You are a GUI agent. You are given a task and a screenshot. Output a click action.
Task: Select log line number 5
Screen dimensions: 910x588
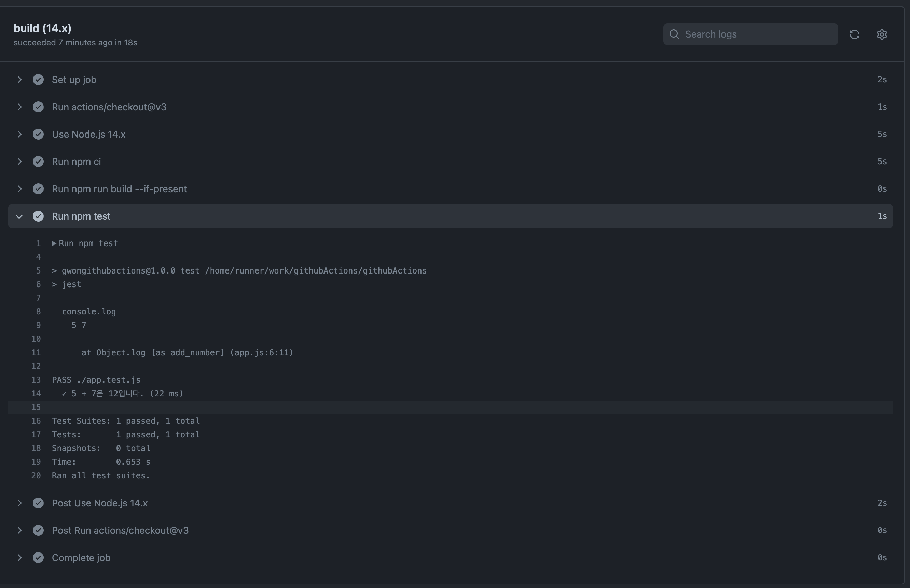coord(38,271)
